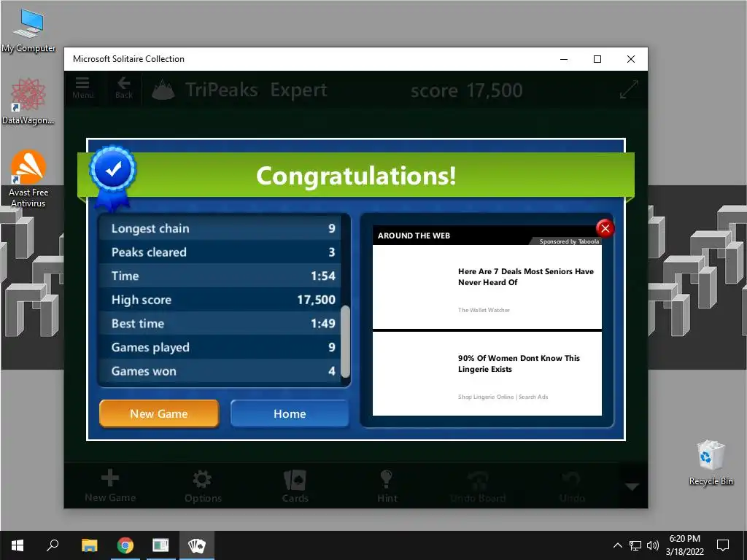Maximize the Solitaire Collection window
This screenshot has width=747, height=560.
[597, 59]
